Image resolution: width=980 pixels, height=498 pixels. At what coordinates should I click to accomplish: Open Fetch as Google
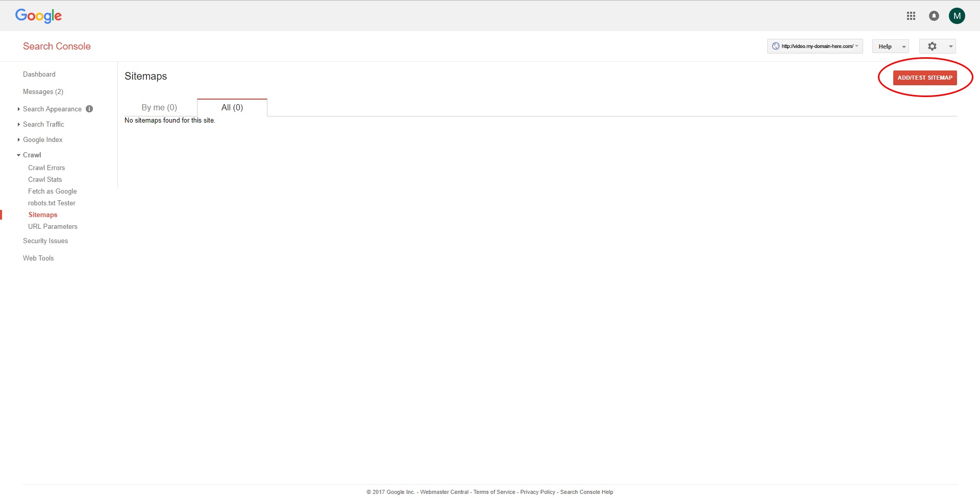tap(53, 192)
